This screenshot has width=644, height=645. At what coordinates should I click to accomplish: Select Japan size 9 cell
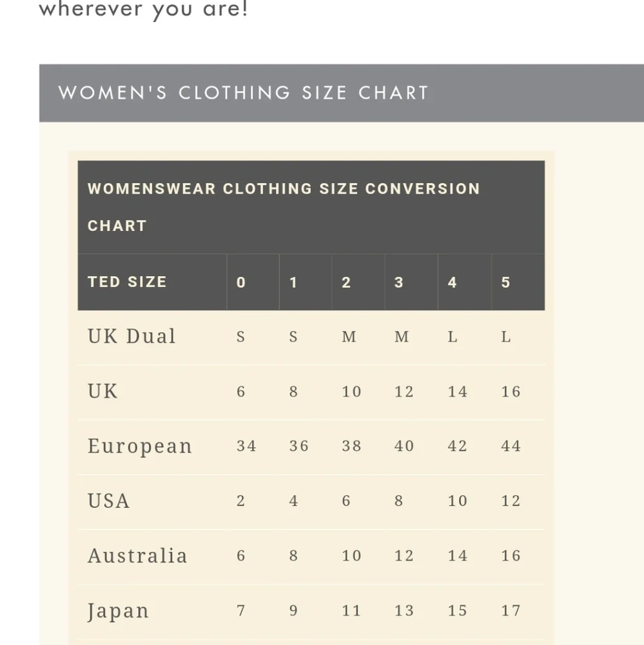(x=293, y=611)
